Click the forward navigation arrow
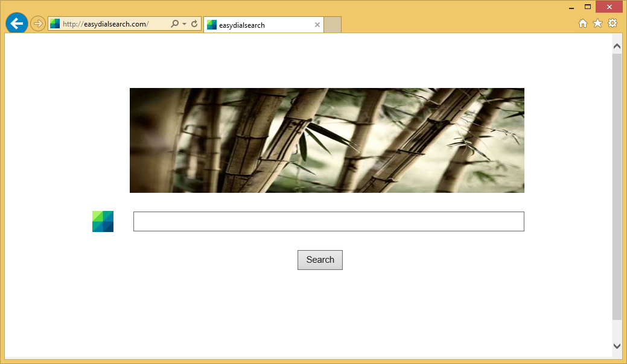 click(x=37, y=23)
